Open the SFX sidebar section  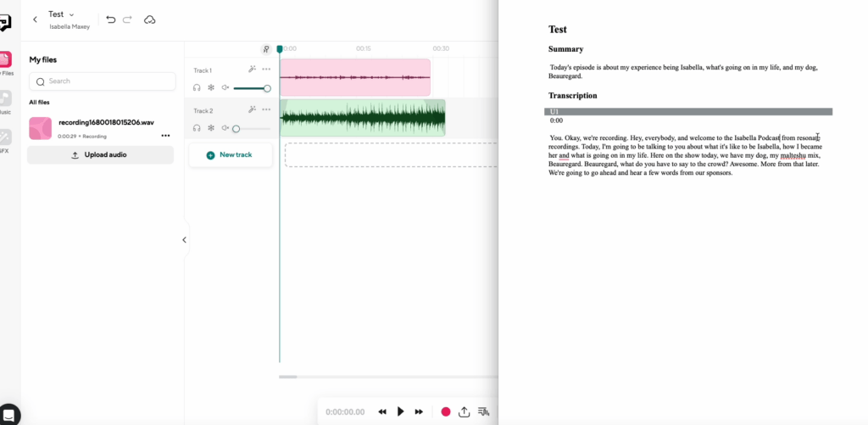coord(5,141)
